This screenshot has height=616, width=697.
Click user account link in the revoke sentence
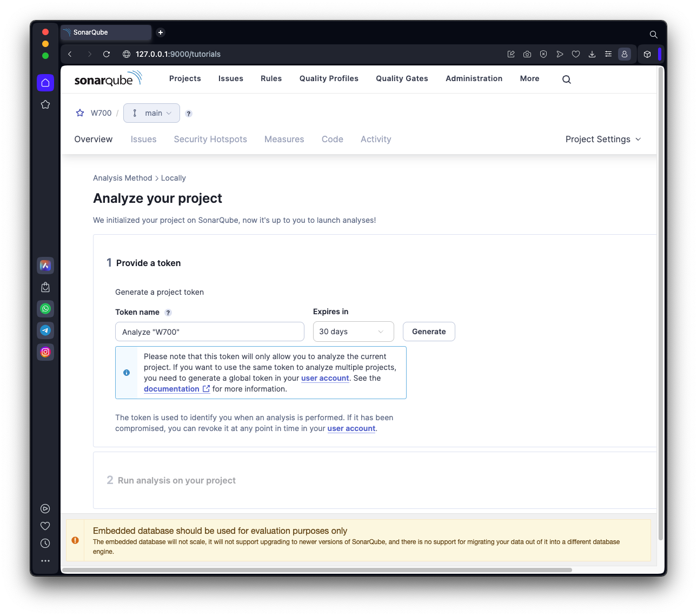(351, 428)
